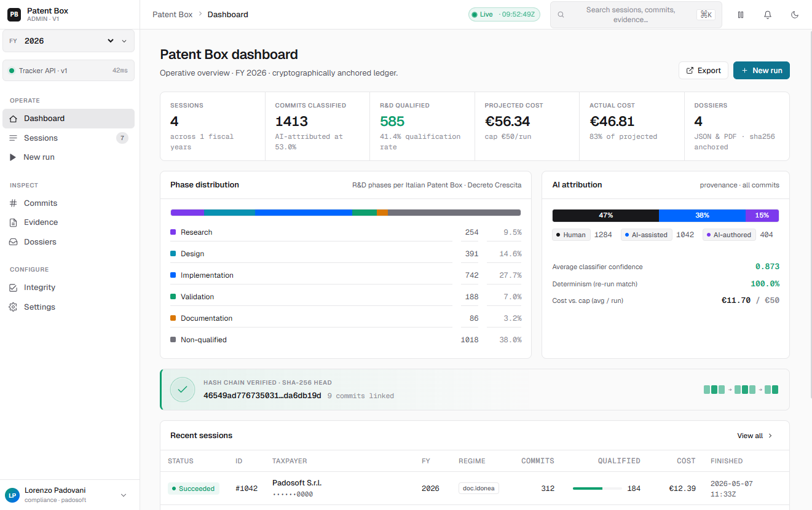Go to Sessions in the sidebar
Viewport: 812px width, 510px height.
pos(69,138)
